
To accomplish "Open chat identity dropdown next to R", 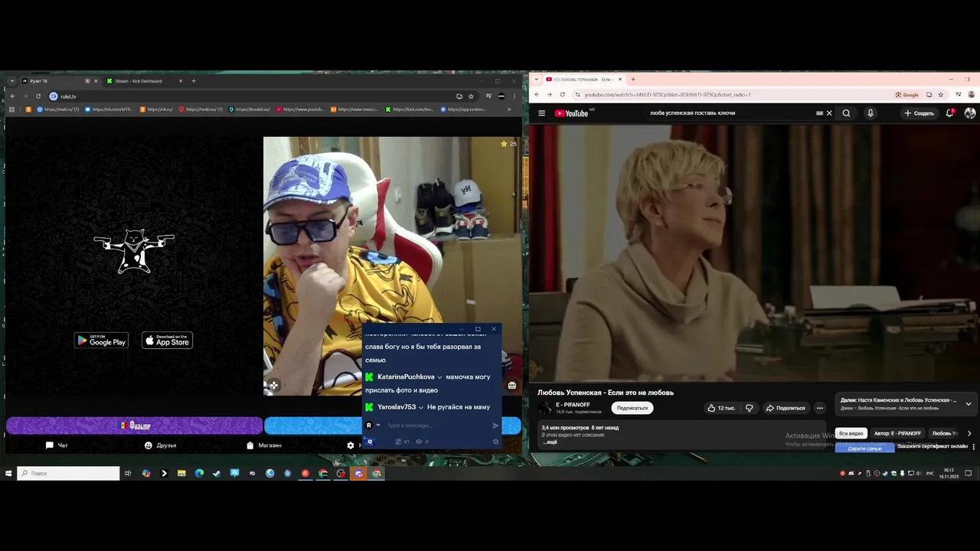I will (377, 425).
